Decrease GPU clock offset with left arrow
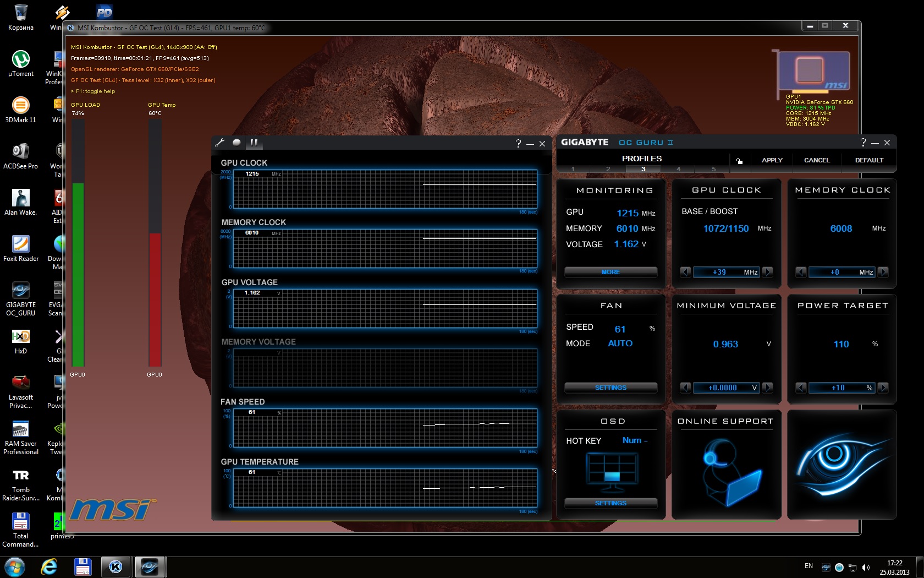924x578 pixels. 685,272
